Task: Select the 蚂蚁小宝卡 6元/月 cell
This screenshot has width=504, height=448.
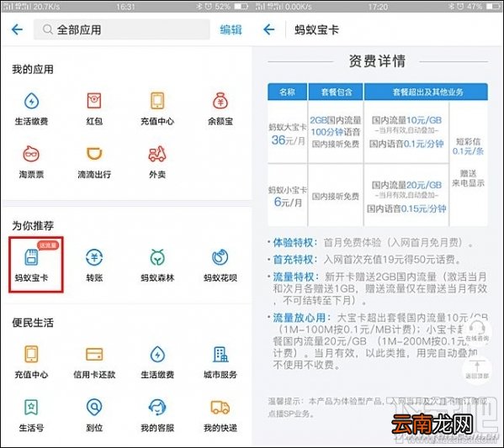Action: 288,196
